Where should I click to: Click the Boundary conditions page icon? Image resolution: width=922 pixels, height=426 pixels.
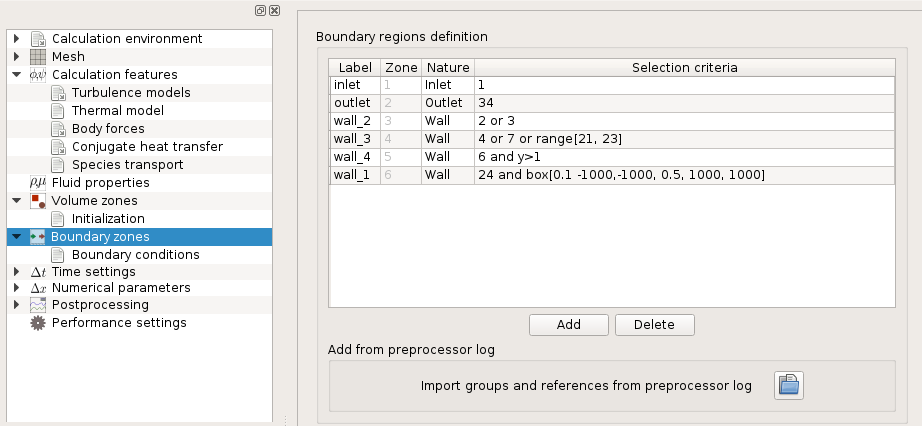point(58,255)
